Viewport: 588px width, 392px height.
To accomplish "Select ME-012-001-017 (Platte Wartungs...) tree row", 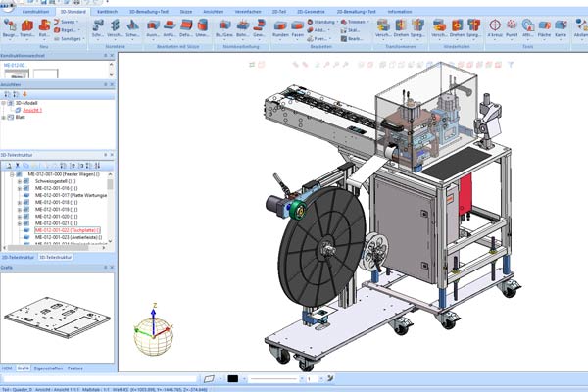I will (71, 195).
